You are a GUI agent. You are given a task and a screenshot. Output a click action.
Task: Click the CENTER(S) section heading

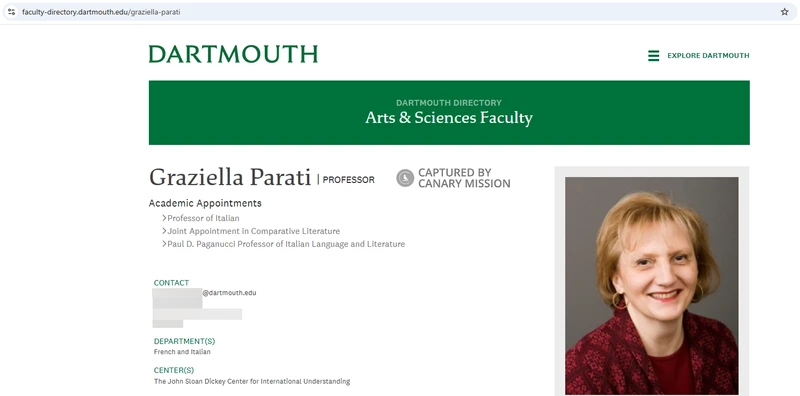point(174,370)
